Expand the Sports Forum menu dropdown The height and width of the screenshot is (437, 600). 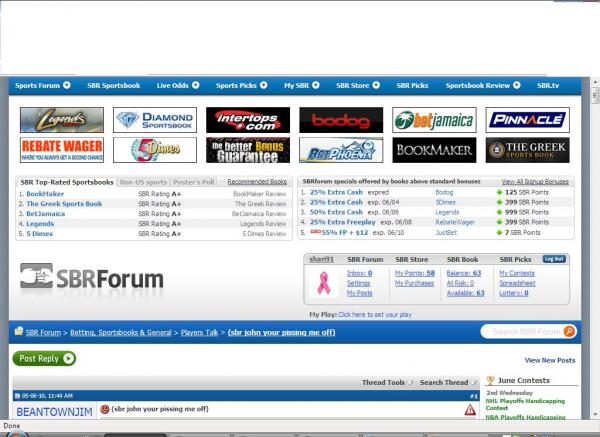pyautogui.click(x=42, y=86)
